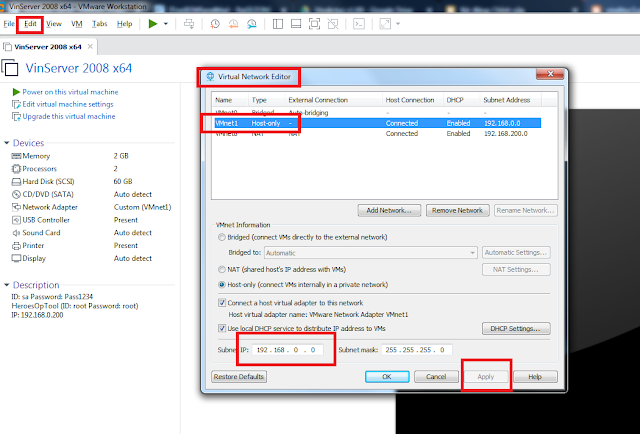Click the Restore Defaults button
This screenshot has height=434, width=640.
click(x=239, y=376)
